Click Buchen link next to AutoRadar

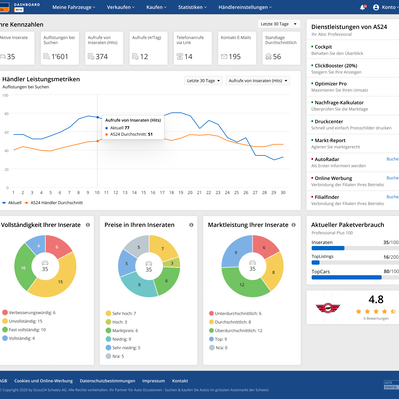(393, 159)
